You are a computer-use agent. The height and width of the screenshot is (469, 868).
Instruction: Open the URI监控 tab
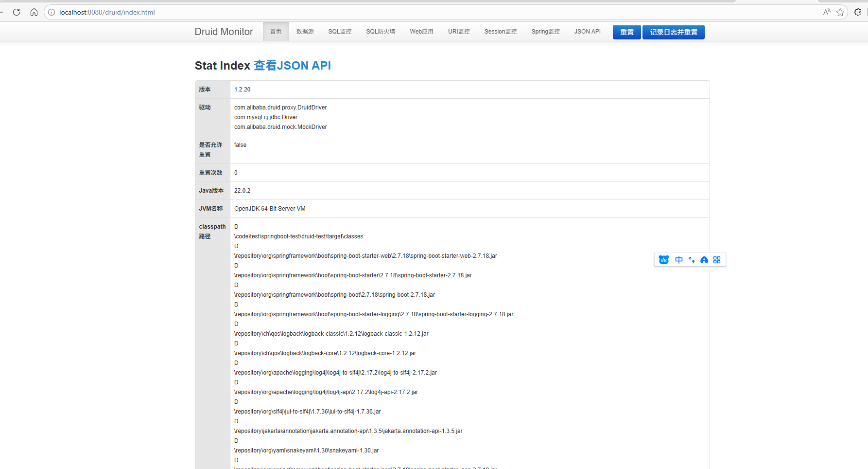click(459, 32)
